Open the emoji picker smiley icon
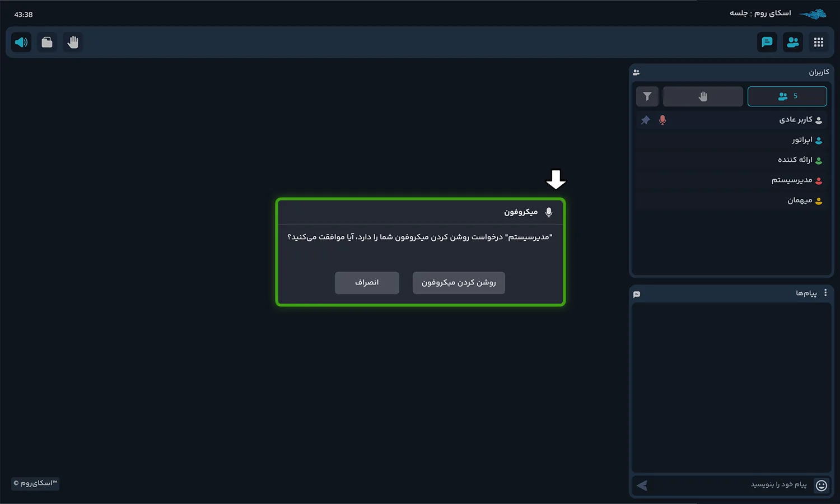This screenshot has width=840, height=504. [x=822, y=486]
